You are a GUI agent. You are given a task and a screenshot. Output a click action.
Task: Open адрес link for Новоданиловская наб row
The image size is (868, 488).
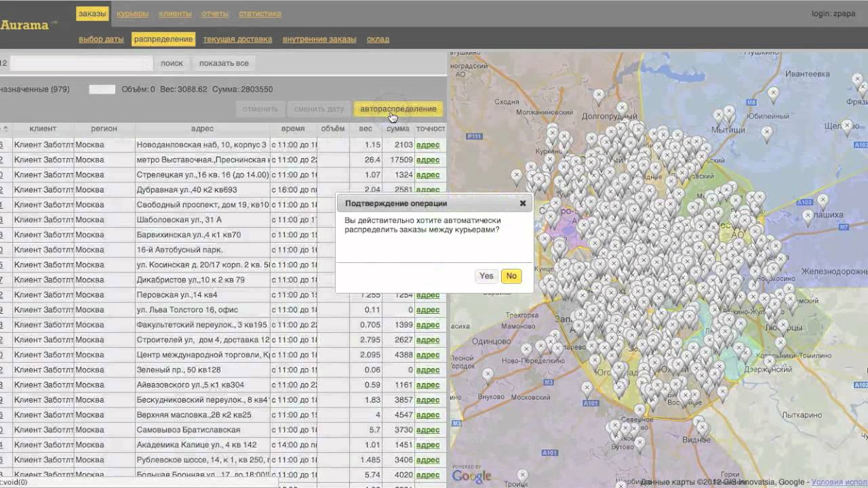point(427,145)
